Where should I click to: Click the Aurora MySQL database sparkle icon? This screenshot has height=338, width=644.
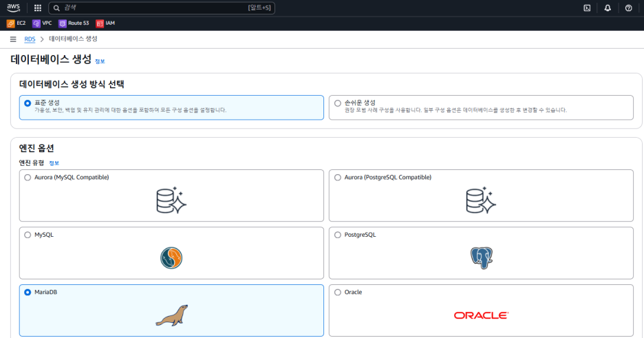(x=171, y=200)
